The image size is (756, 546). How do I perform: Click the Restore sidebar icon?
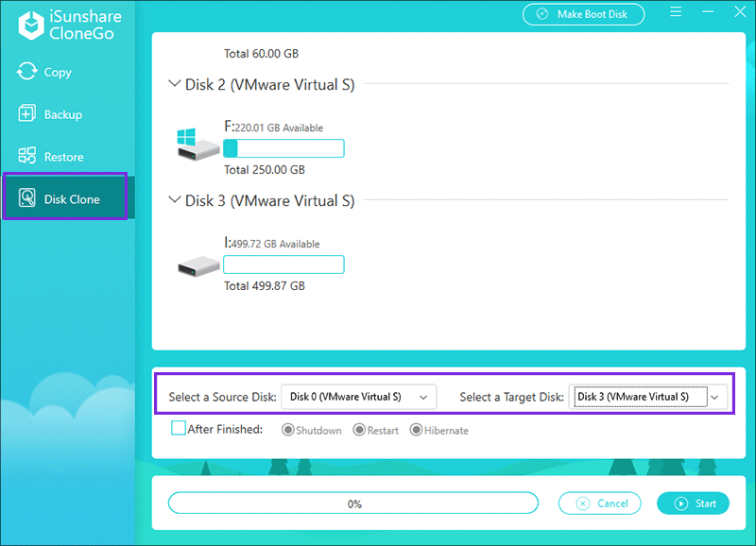click(x=26, y=157)
